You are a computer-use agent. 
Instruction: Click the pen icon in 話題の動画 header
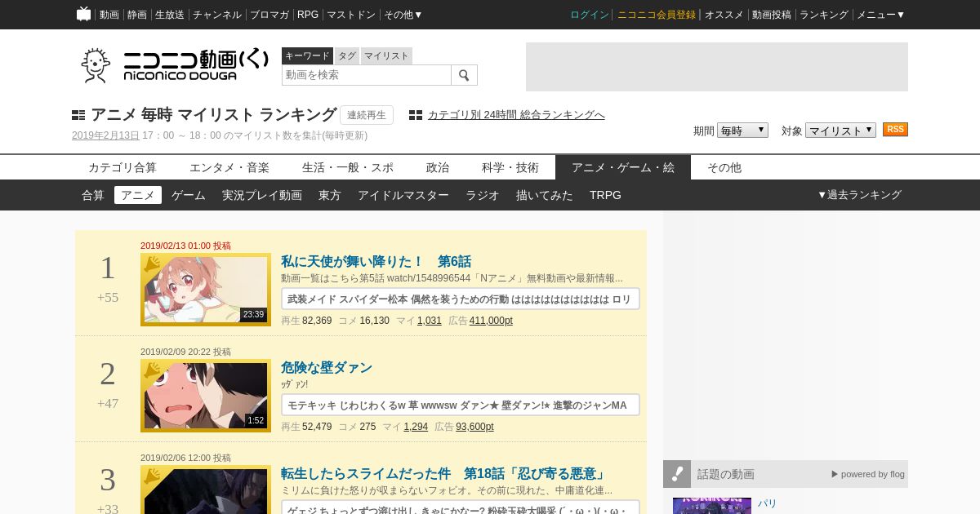point(677,474)
